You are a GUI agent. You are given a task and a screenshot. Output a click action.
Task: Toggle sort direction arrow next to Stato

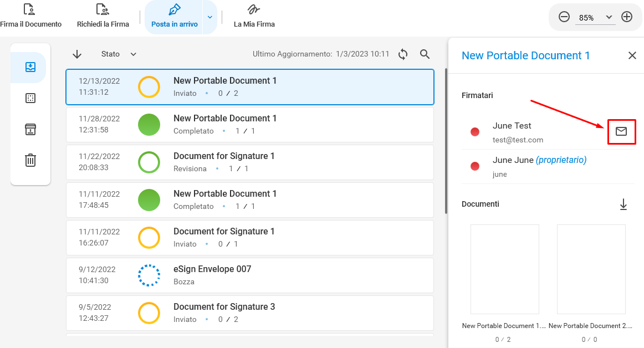[77, 54]
